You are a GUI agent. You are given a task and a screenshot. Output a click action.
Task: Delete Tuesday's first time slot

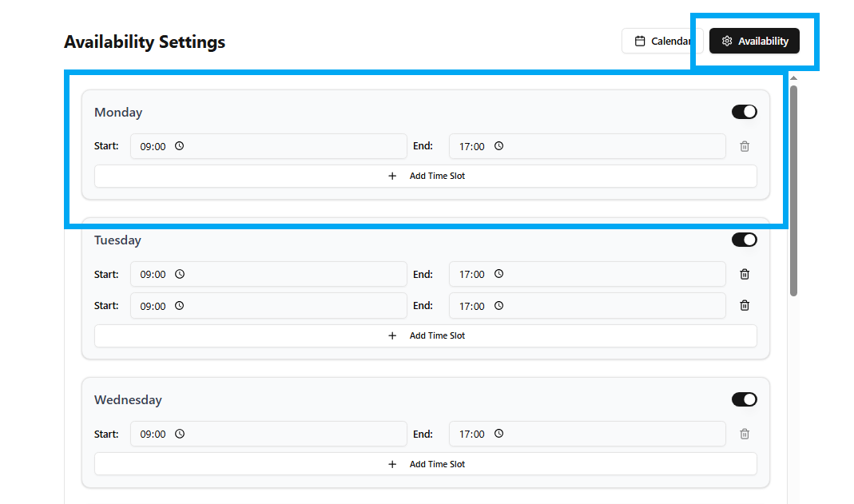[744, 274]
